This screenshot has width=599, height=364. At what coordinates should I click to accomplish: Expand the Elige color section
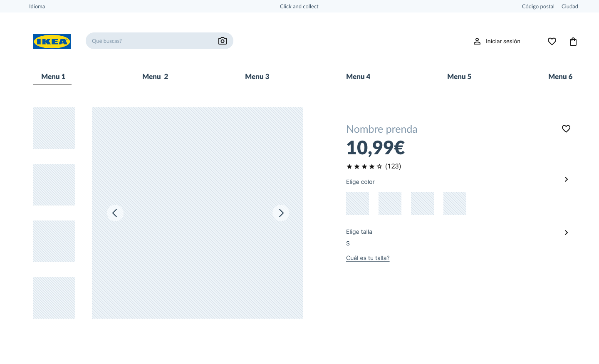click(566, 179)
